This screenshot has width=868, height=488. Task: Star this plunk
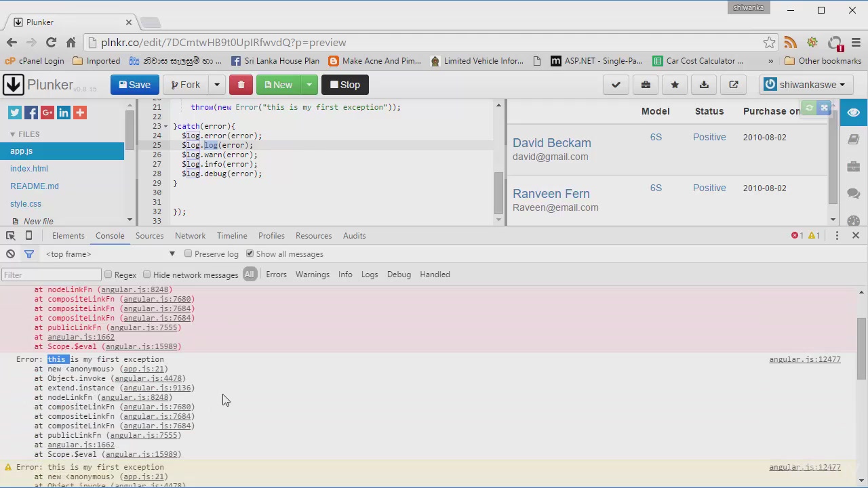click(675, 85)
